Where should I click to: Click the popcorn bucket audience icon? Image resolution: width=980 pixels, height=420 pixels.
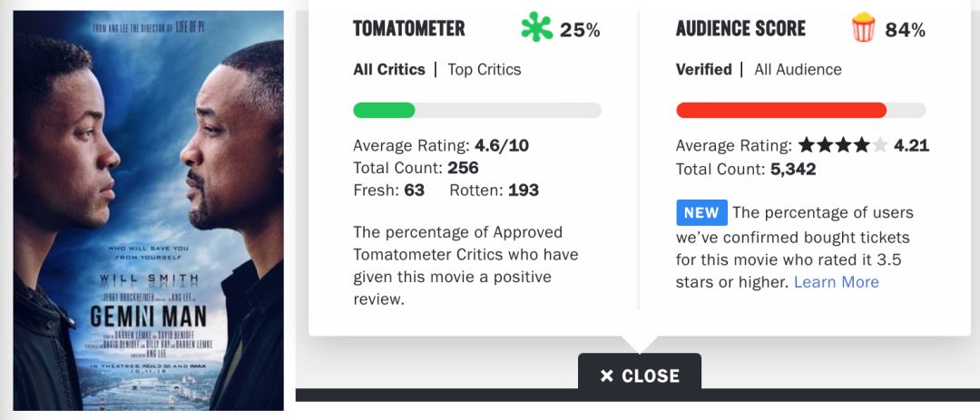click(x=863, y=28)
